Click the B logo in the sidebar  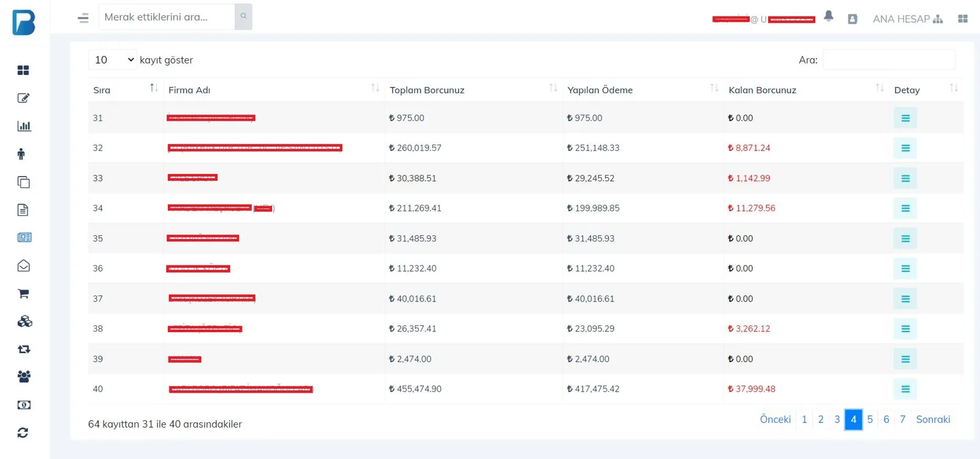(x=24, y=23)
